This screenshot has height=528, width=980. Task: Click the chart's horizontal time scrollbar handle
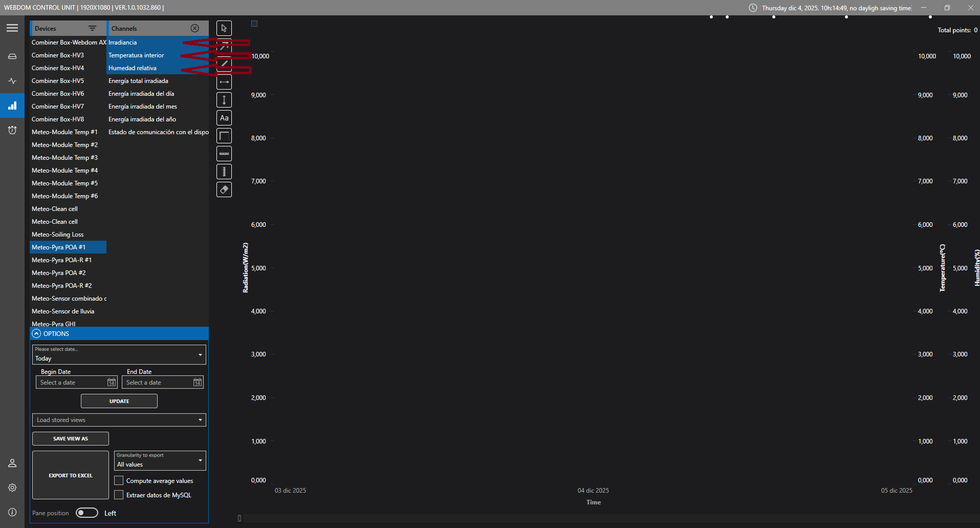click(239, 518)
